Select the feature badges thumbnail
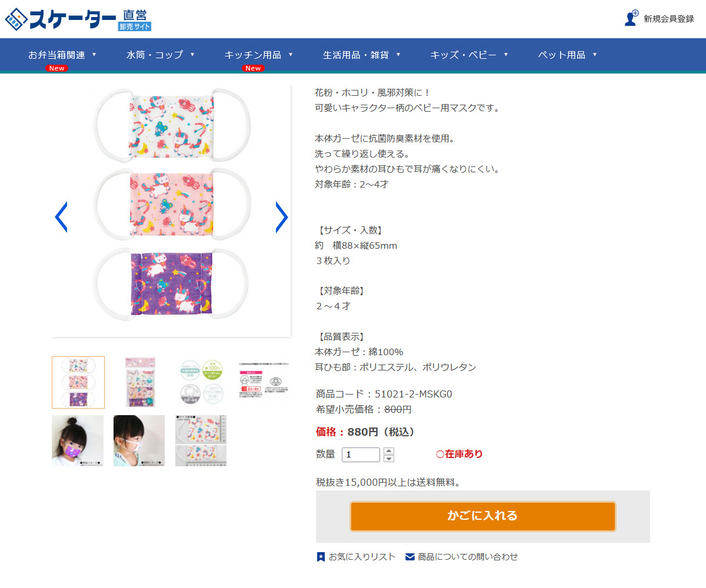 (201, 382)
